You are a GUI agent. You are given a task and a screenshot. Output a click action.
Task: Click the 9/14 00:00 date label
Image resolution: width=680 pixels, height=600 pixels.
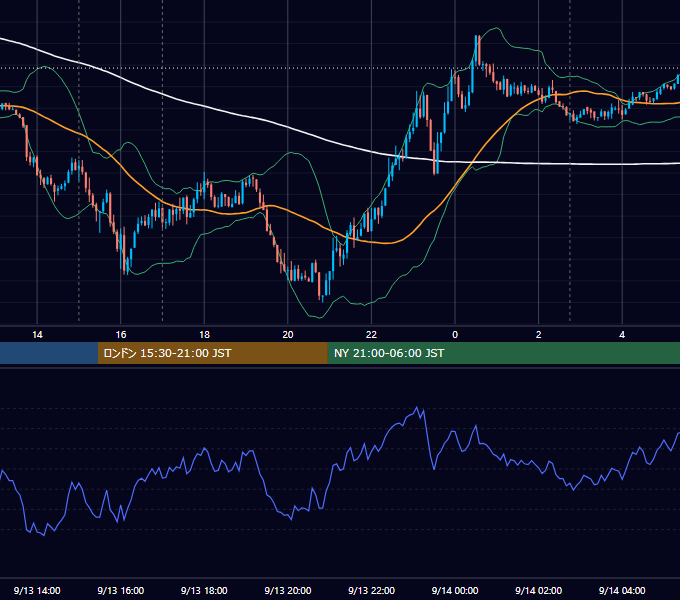pyautogui.click(x=455, y=590)
